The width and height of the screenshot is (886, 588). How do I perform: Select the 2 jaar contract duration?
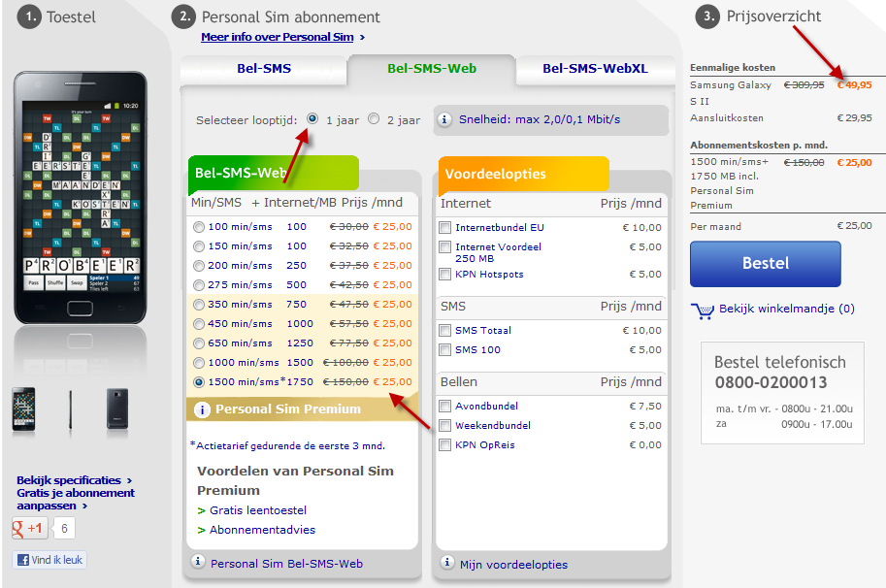[x=374, y=118]
